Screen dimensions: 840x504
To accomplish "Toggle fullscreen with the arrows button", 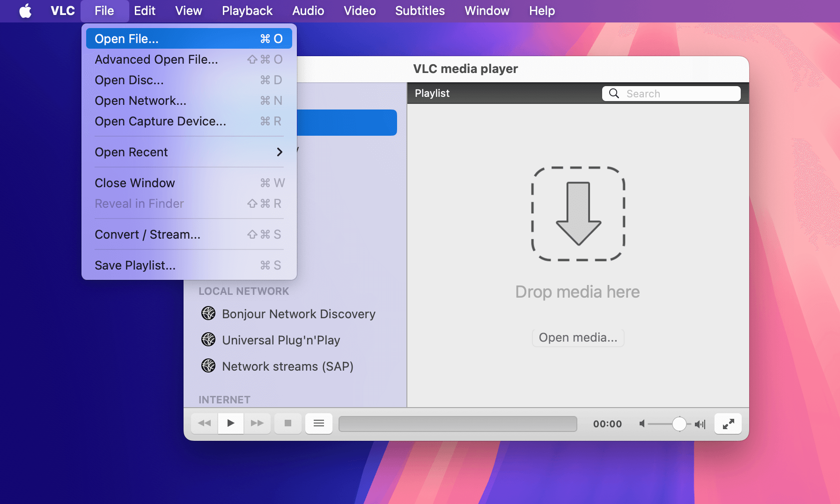I will (728, 424).
